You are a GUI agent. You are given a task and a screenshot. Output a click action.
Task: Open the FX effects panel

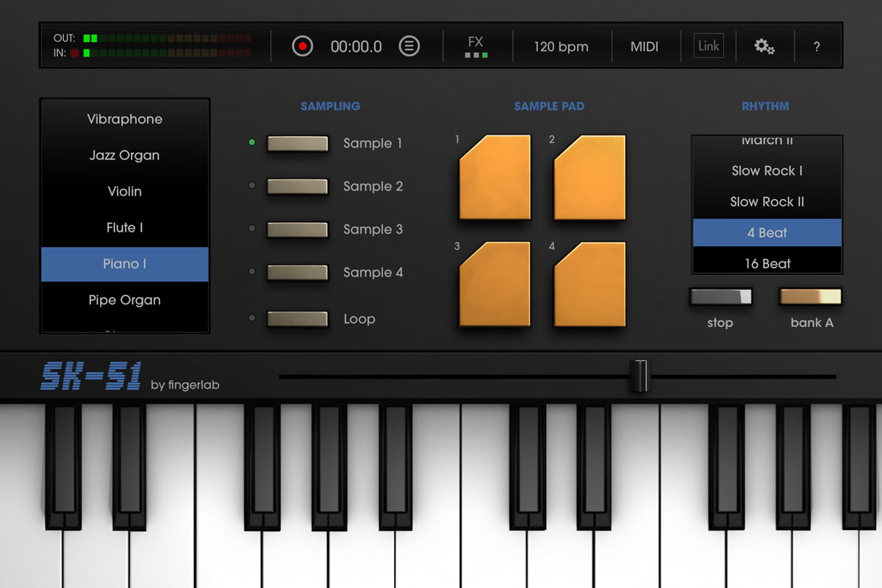click(x=476, y=46)
